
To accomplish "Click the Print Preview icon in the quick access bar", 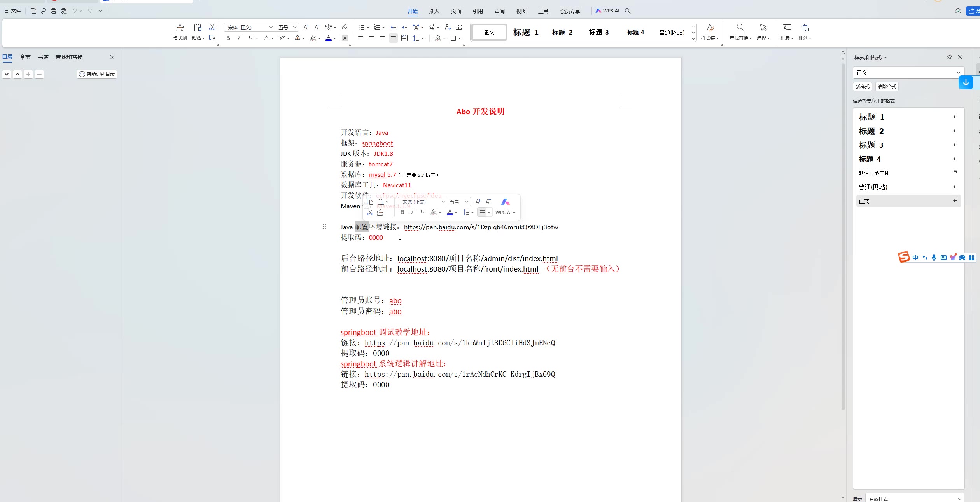I will 64,11.
